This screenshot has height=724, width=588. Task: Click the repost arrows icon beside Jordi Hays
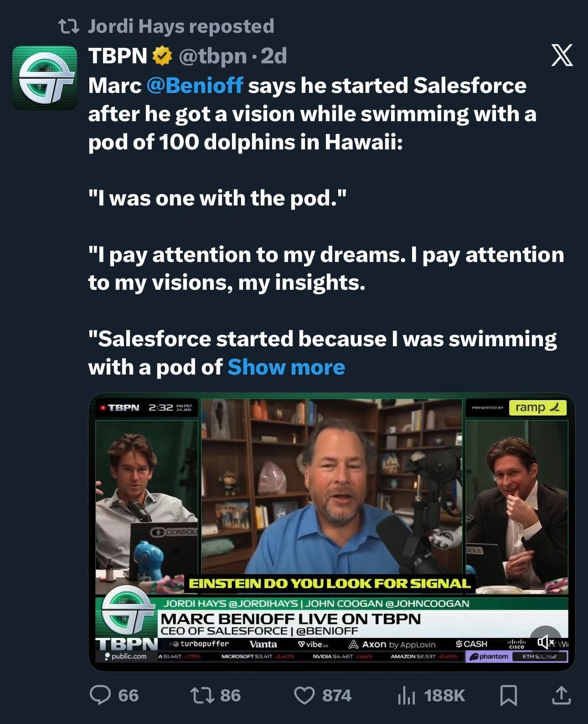tap(69, 27)
